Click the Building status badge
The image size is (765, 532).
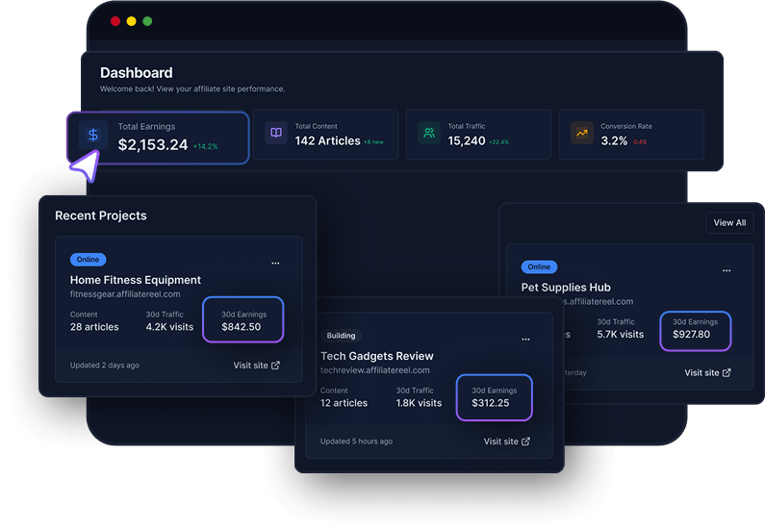pos(341,336)
